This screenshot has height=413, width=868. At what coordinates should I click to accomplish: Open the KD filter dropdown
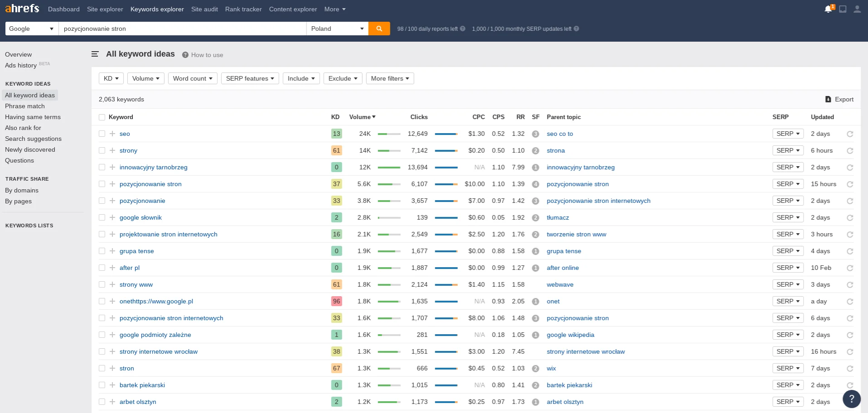[111, 78]
